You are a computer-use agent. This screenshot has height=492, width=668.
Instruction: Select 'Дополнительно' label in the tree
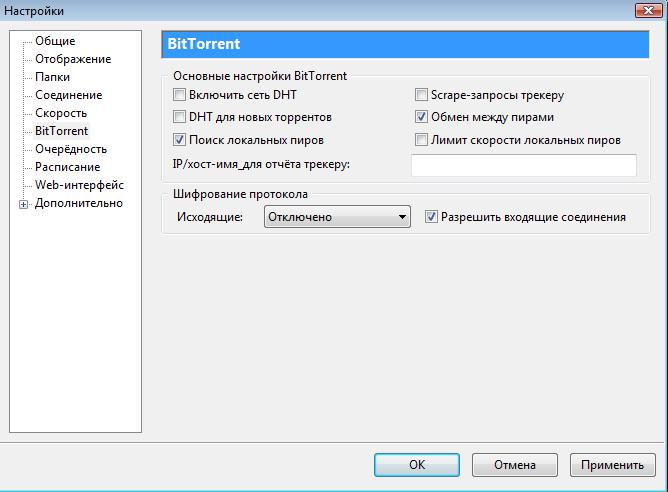(79, 203)
